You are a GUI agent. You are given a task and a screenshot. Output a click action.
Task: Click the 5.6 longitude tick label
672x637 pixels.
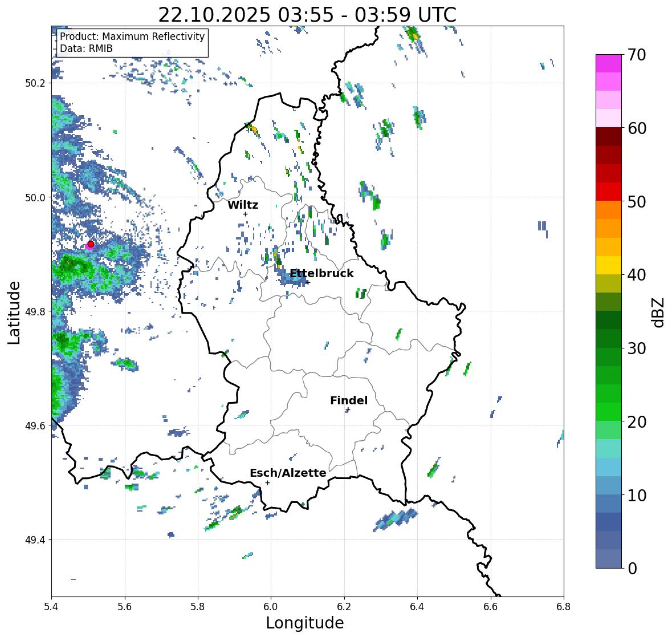(125, 607)
